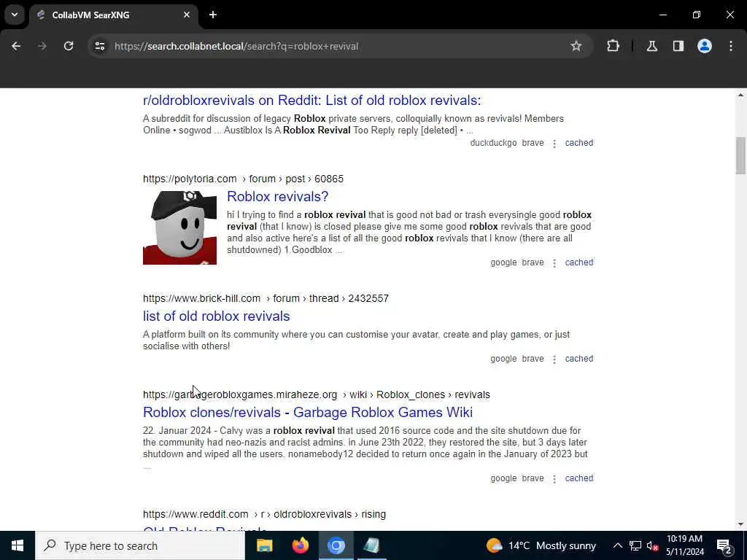Open network status tray icon

click(635, 545)
